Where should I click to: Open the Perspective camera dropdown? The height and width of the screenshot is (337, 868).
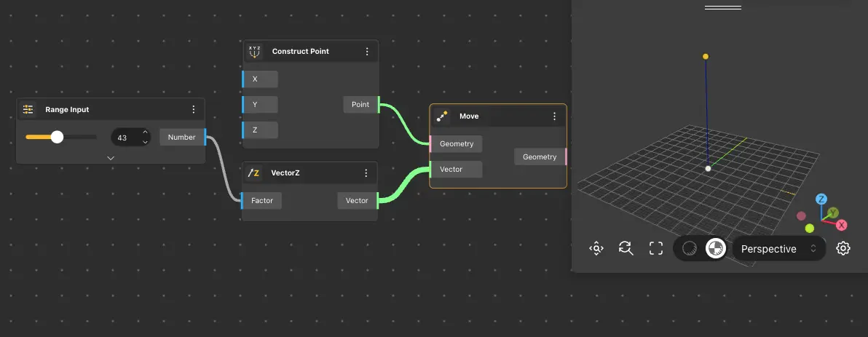point(778,249)
